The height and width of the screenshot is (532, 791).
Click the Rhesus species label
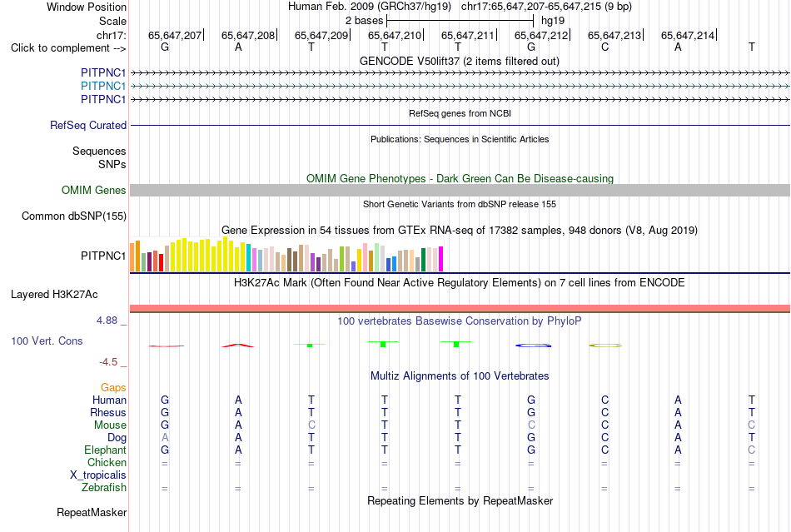(108, 412)
